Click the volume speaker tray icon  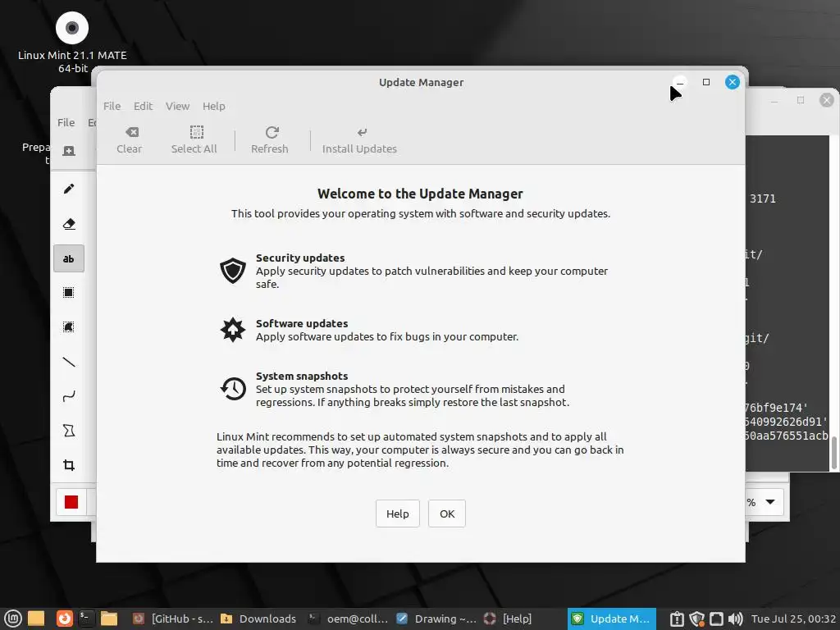[x=736, y=619]
